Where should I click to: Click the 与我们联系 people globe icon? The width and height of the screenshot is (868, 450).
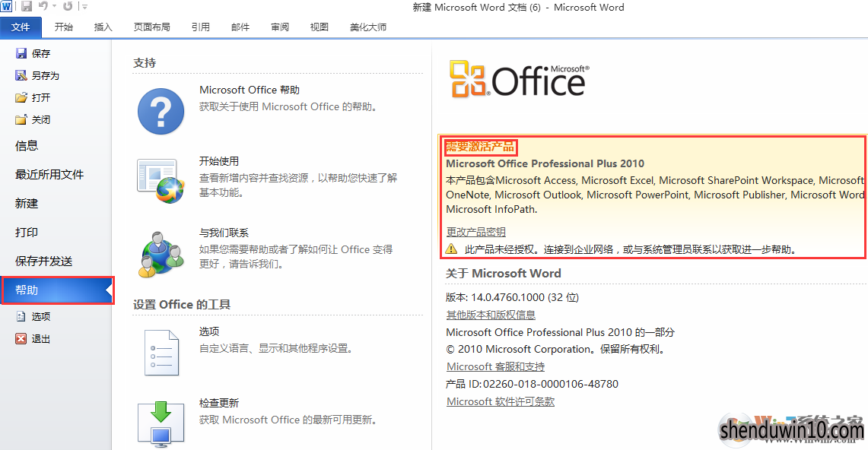161,254
